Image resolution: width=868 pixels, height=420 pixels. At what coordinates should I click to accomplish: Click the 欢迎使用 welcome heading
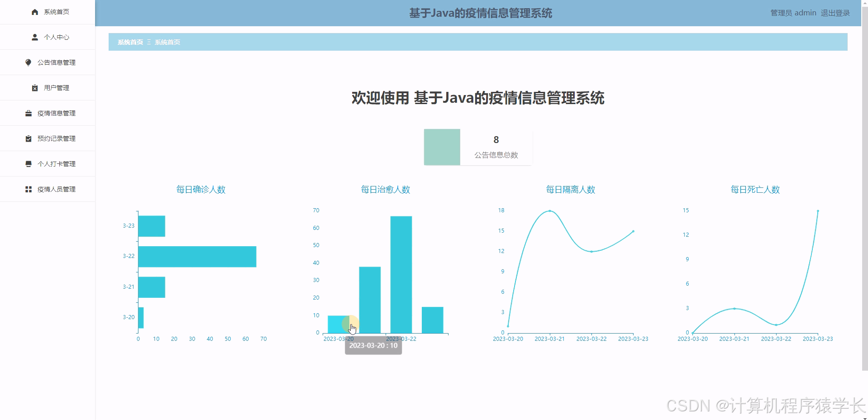(x=478, y=98)
